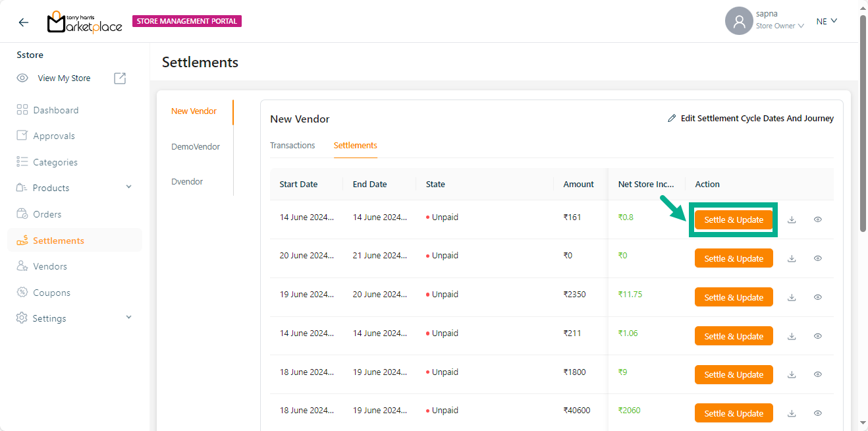This screenshot has height=431, width=868.
Task: Click the Dashboard grid icon in sidebar
Action: click(x=22, y=110)
